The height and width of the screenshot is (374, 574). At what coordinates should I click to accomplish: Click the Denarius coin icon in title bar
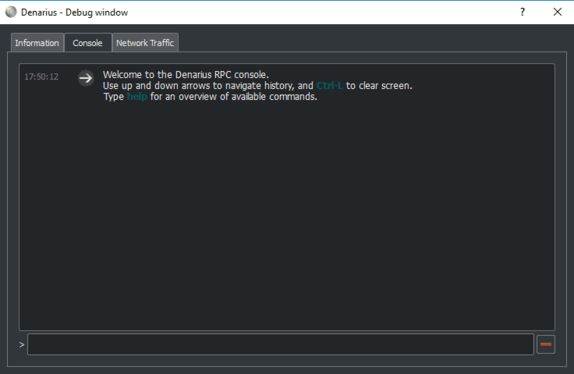(x=11, y=12)
